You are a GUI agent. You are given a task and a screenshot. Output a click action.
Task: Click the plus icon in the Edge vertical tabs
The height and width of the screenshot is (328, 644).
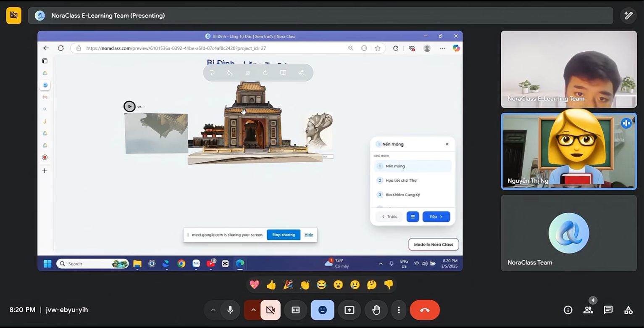(x=45, y=171)
